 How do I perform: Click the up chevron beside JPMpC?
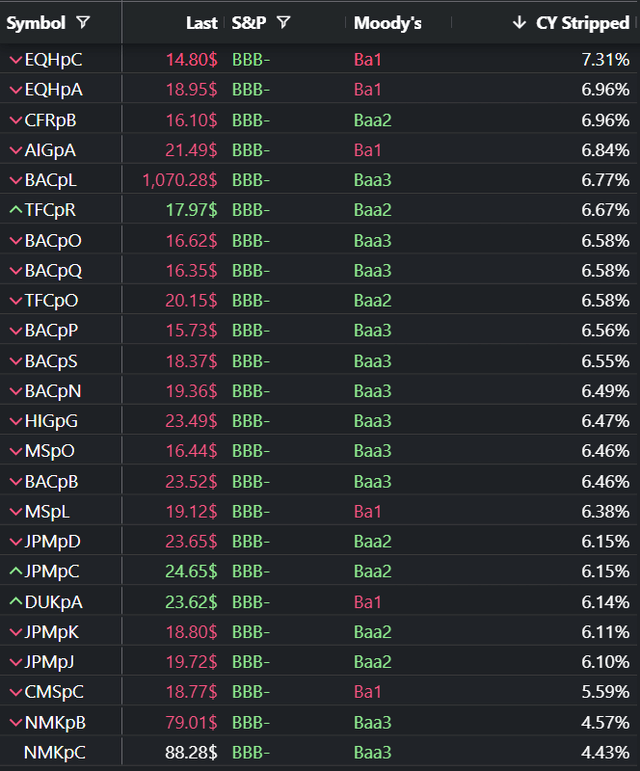click(14, 572)
